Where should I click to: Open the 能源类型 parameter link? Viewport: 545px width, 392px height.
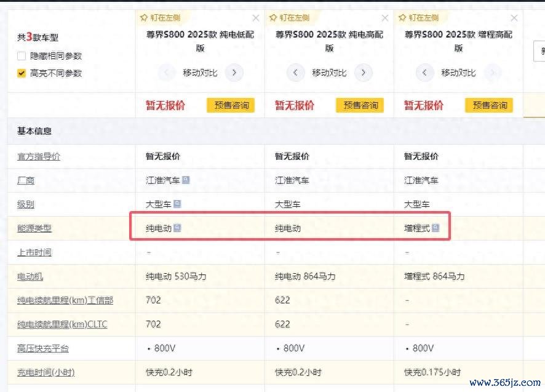pos(34,228)
